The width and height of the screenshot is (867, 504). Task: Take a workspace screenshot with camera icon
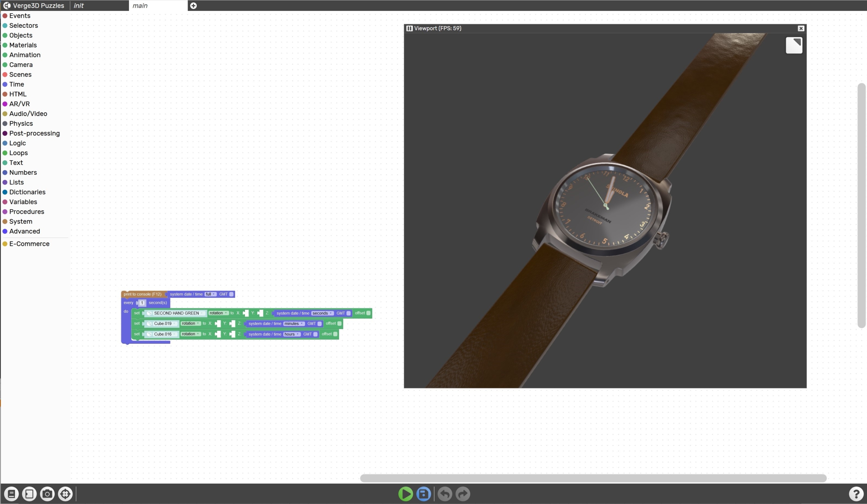click(x=47, y=494)
